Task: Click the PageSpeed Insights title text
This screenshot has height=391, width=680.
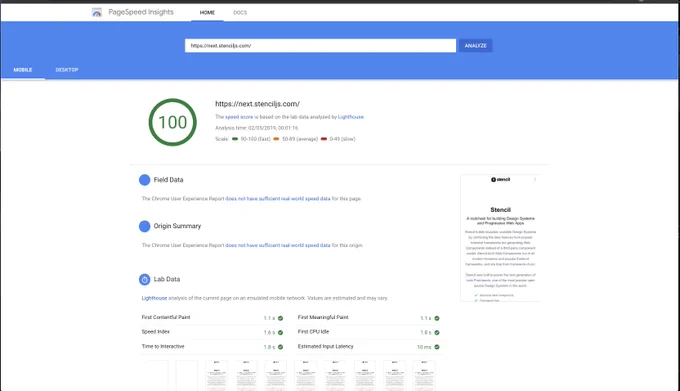Action: [141, 12]
